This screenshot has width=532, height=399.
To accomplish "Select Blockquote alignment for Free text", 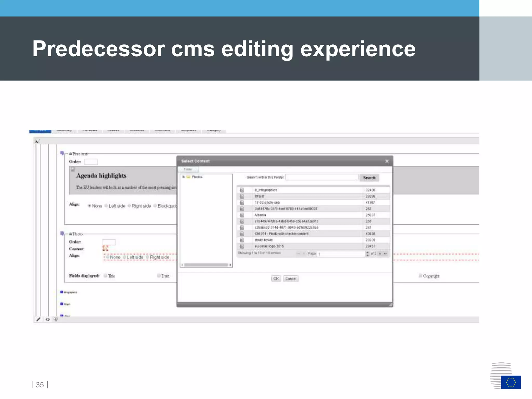I will (x=155, y=206).
